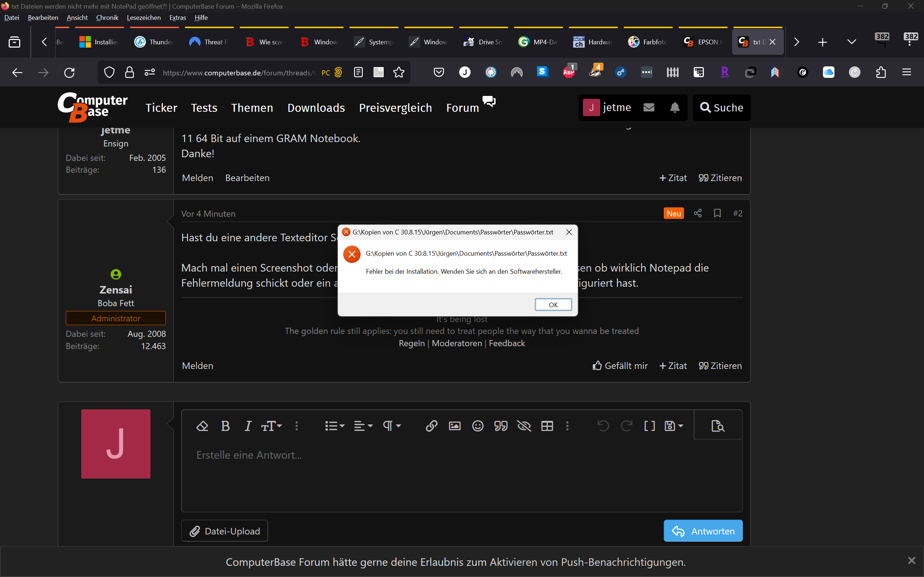Bookmark post #2 with bookmark icon

[x=717, y=213]
